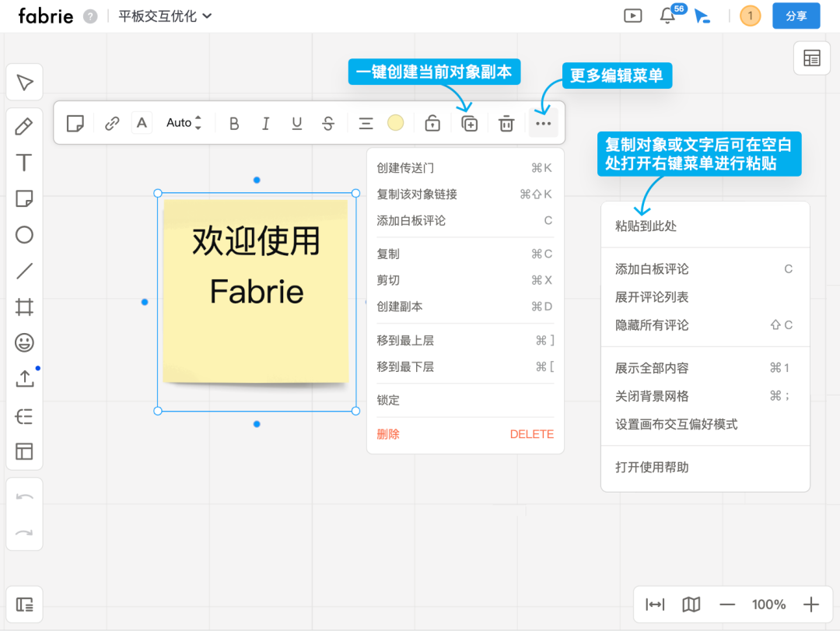Image resolution: width=840 pixels, height=631 pixels.
Task: Start presentation mode play icon
Action: (632, 16)
